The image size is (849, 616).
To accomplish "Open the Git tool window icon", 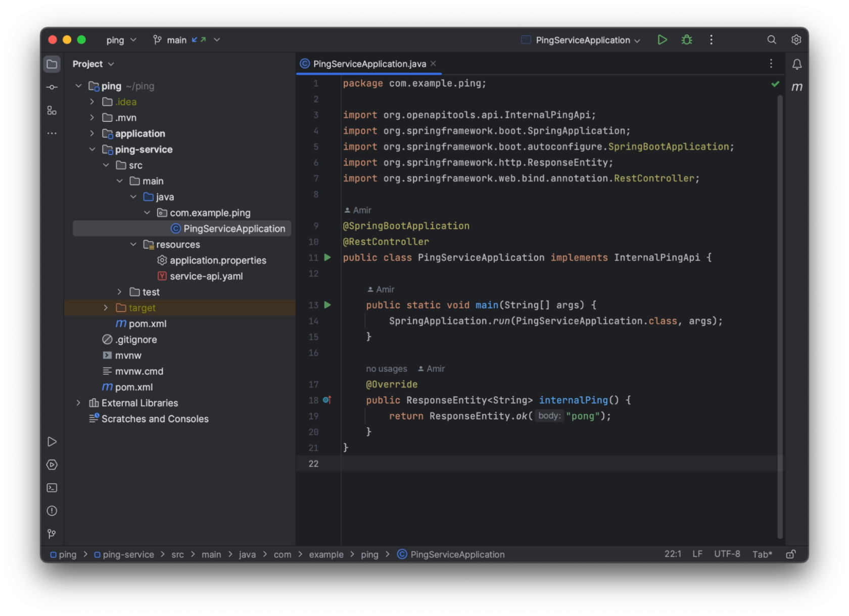I will click(52, 534).
